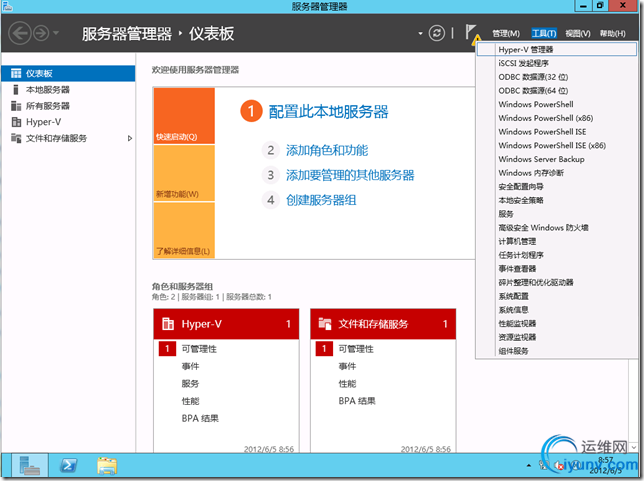This screenshot has width=644, height=481.
Task: Click Hyper-V role tile header
Action: (226, 324)
